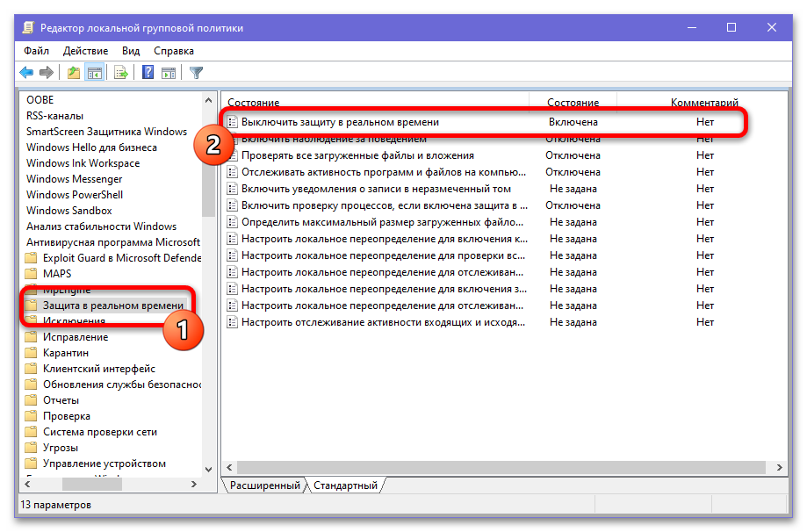Select policy Выключить защиту в реальном времени

340,122
